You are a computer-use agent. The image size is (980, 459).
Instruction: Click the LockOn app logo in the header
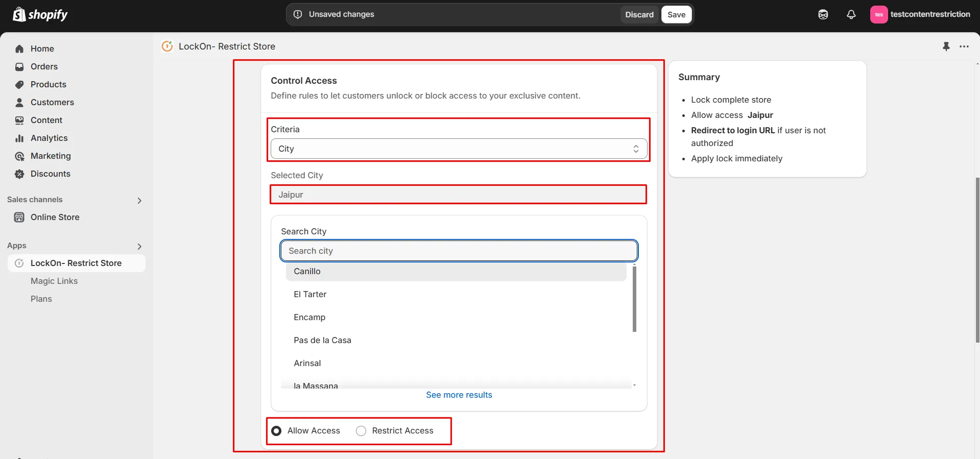pyautogui.click(x=167, y=46)
